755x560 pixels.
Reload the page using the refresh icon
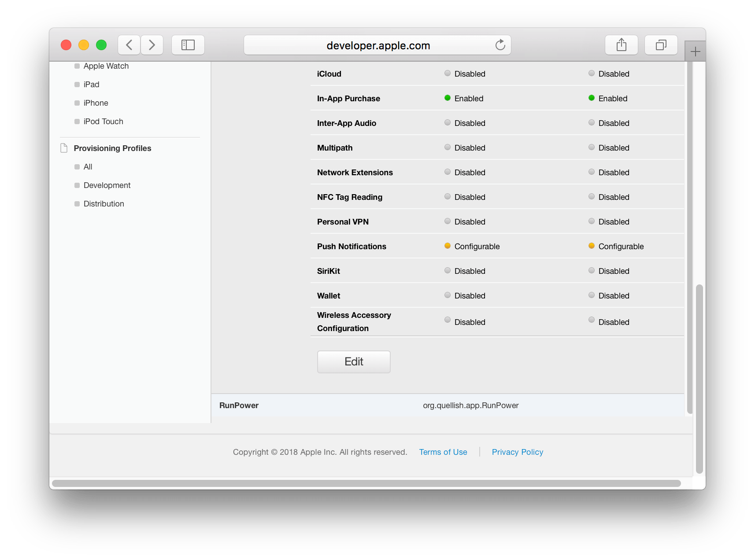(x=500, y=45)
